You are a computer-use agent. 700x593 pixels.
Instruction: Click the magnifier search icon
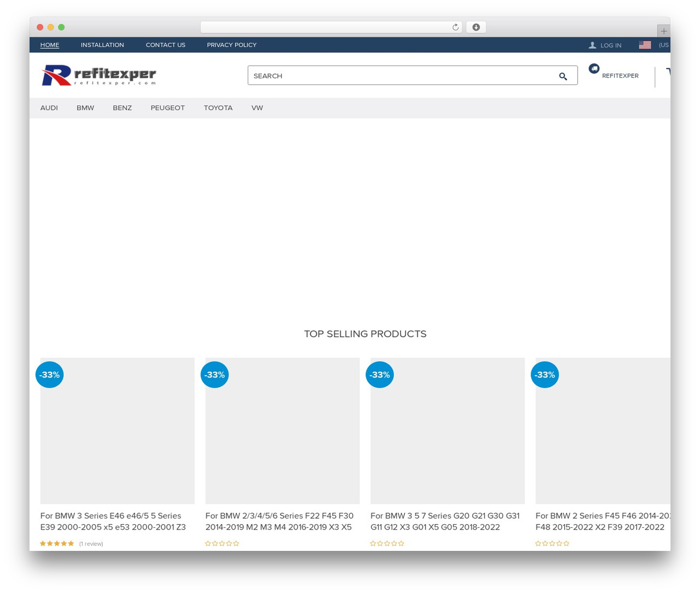click(x=563, y=76)
